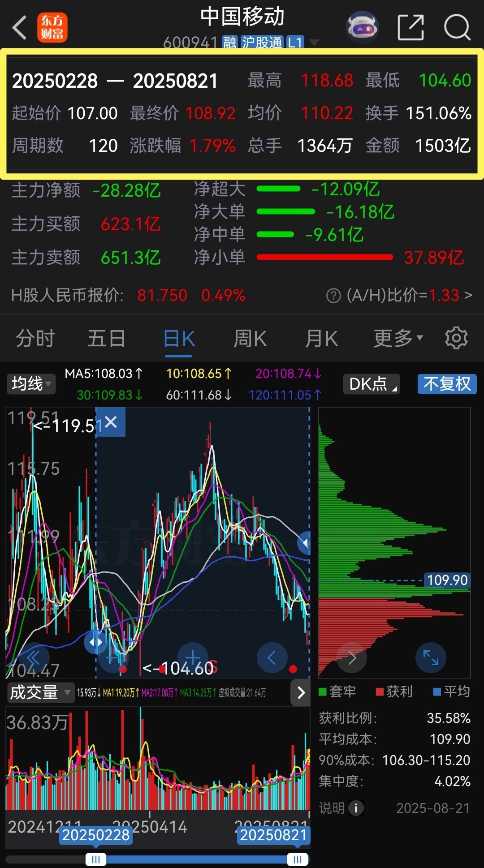The width and height of the screenshot is (484, 868).
Task: Open chart settings gear icon
Action: coord(456,338)
